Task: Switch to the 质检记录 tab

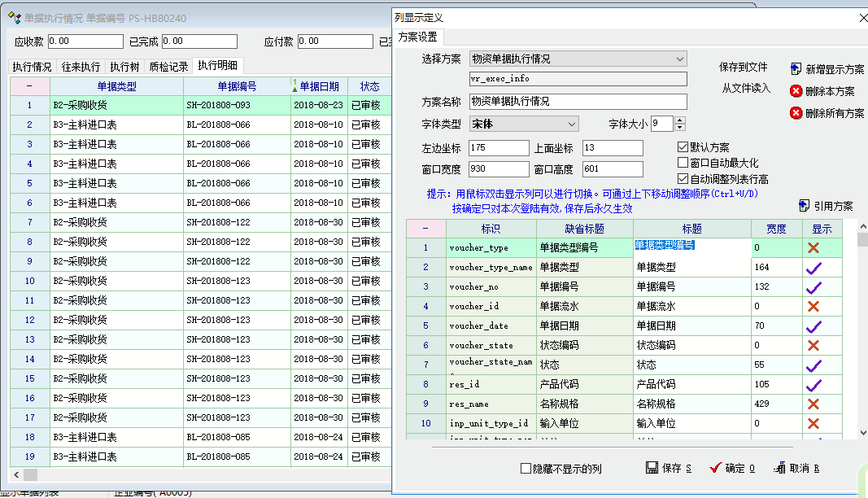Action: (168, 67)
